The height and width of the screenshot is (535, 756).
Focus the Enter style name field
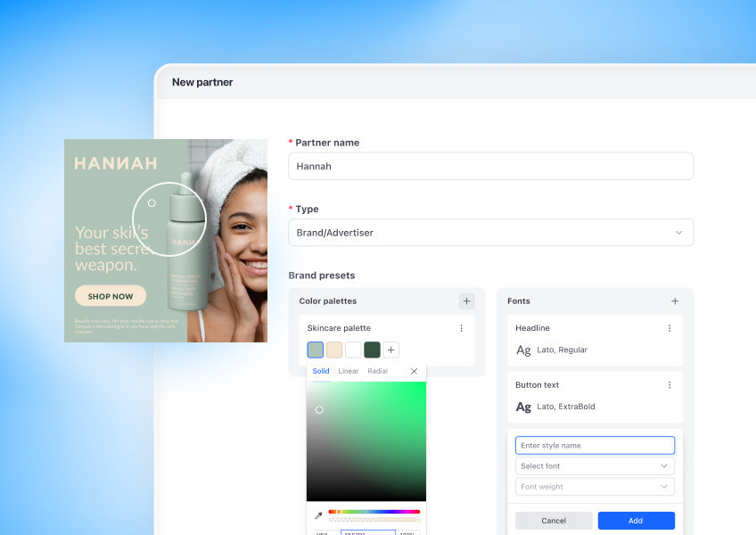pyautogui.click(x=595, y=445)
